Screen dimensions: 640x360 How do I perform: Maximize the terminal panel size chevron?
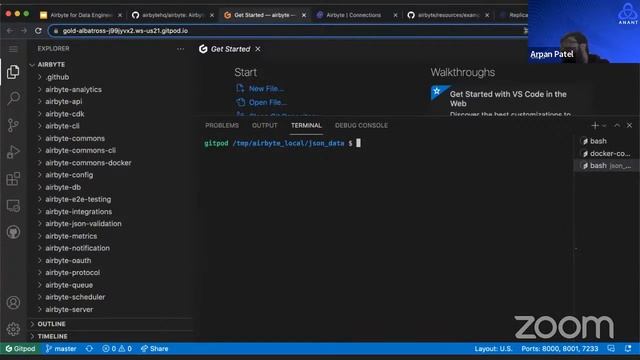[617, 125]
